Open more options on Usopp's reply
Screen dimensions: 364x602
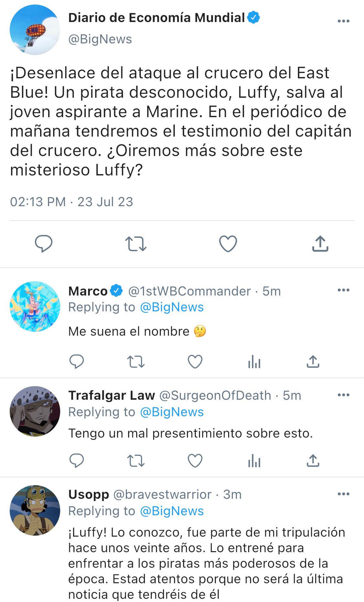[343, 494]
